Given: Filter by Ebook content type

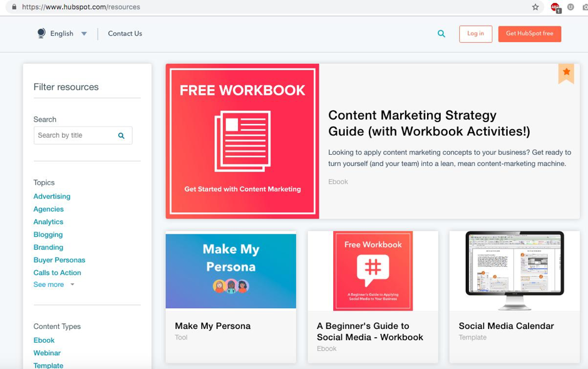Looking at the screenshot, I should 44,340.
